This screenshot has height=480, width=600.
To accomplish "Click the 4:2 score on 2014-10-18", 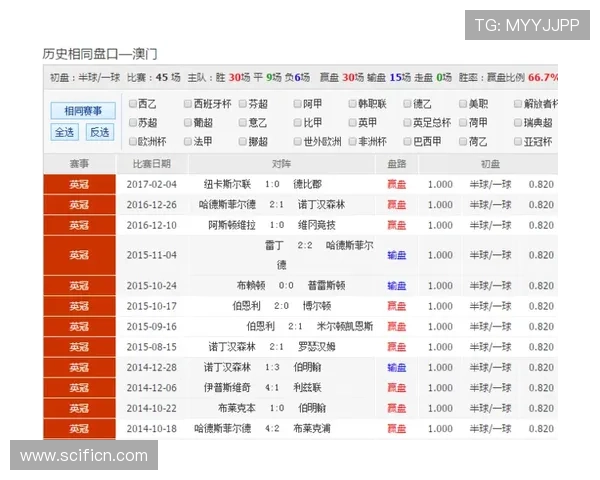I will pyautogui.click(x=272, y=428).
